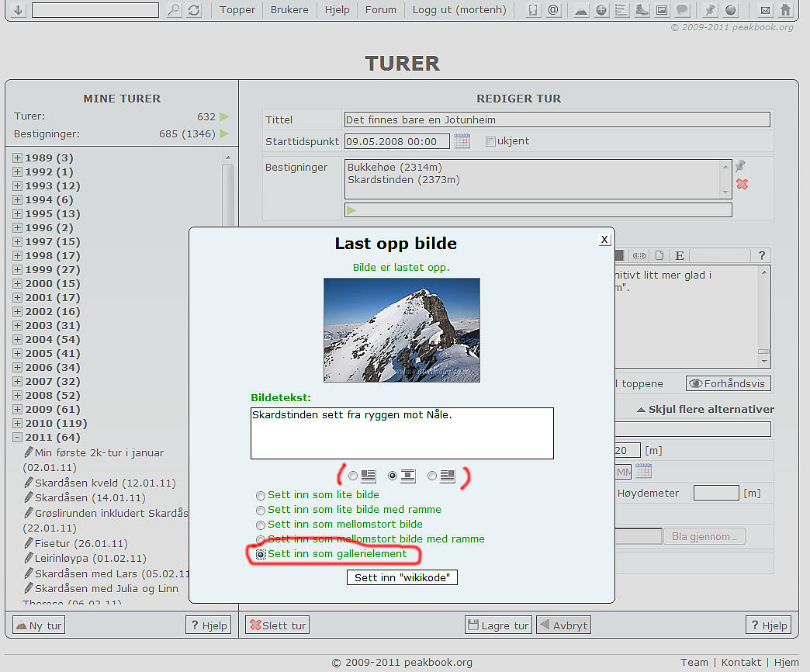
Task: Expand the 1997 (15) year node
Action: [17, 242]
